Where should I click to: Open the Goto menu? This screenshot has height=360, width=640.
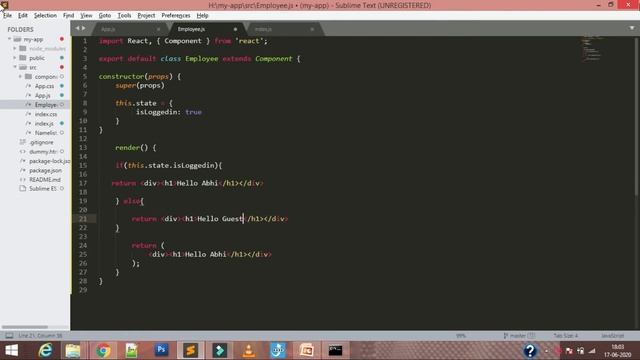pos(104,16)
